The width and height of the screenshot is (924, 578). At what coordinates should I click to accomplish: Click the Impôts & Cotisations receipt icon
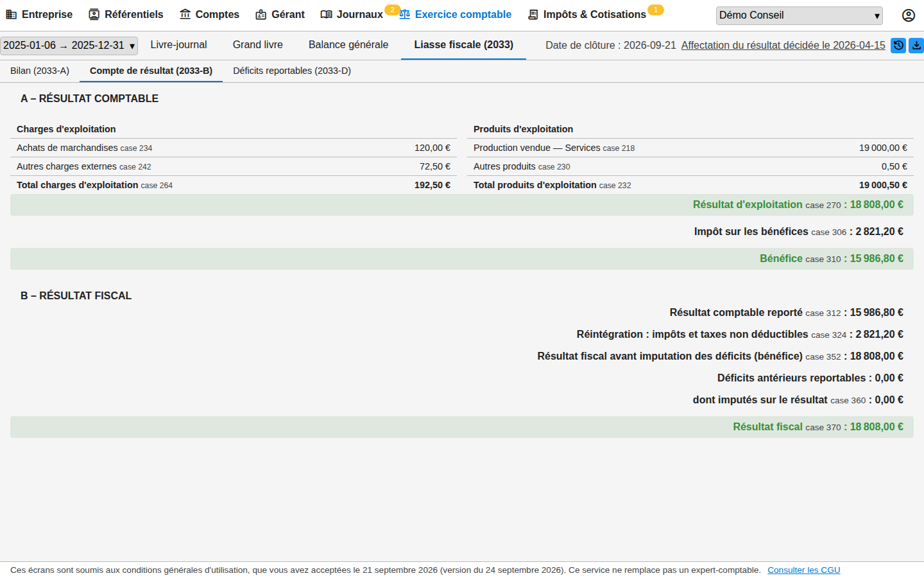click(x=533, y=14)
